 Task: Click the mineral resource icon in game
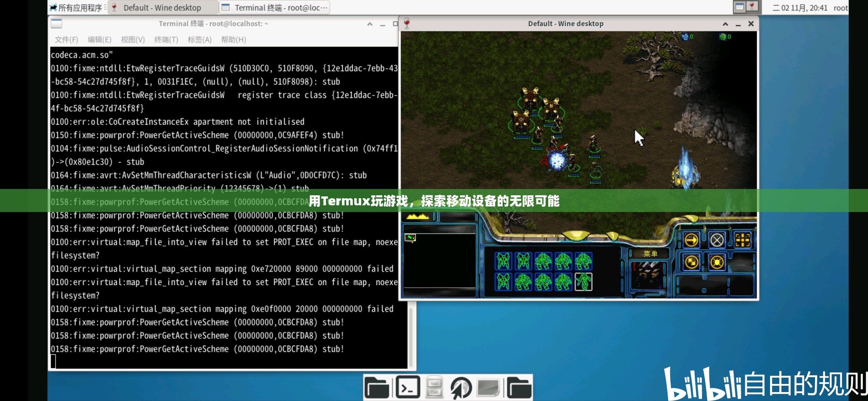coord(685,36)
